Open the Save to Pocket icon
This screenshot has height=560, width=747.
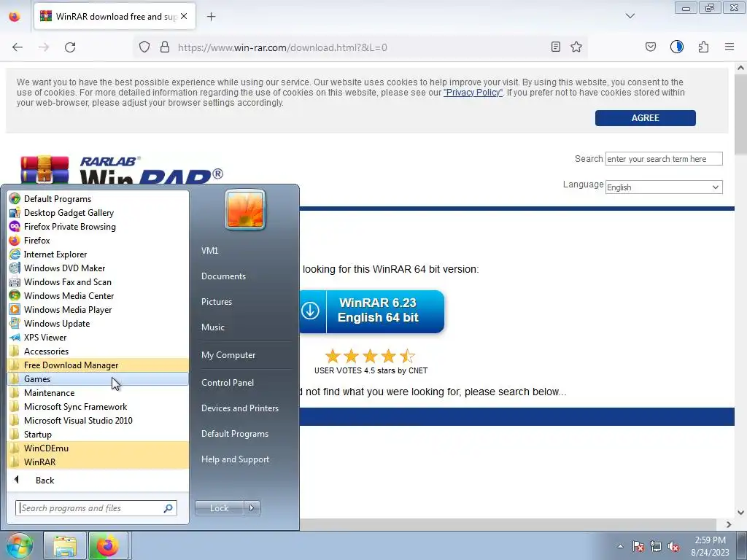650,47
